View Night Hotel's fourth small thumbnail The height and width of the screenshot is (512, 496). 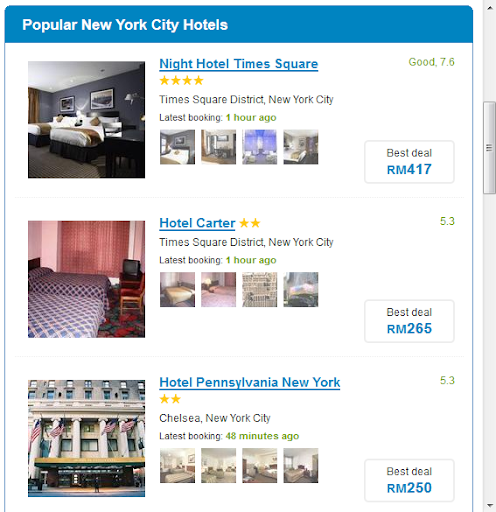coord(301,147)
